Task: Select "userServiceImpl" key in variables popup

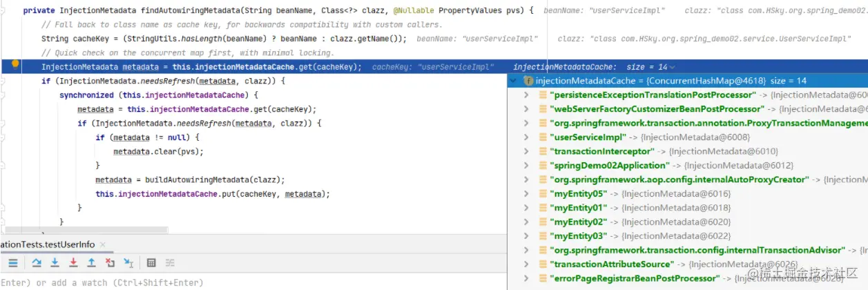Action: pos(587,137)
